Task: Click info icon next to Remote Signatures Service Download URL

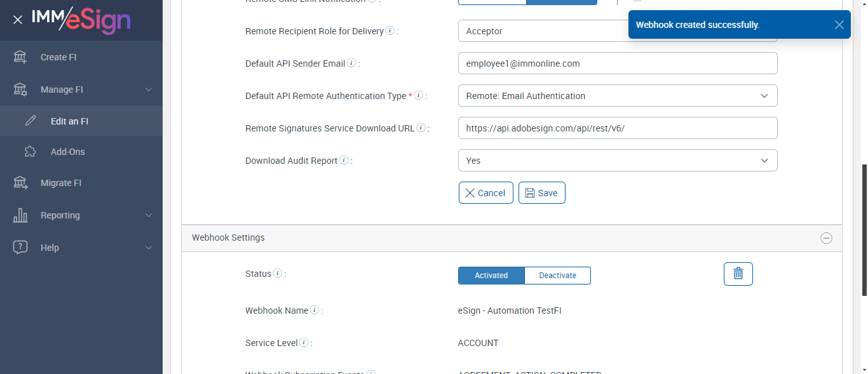Action: 421,128
